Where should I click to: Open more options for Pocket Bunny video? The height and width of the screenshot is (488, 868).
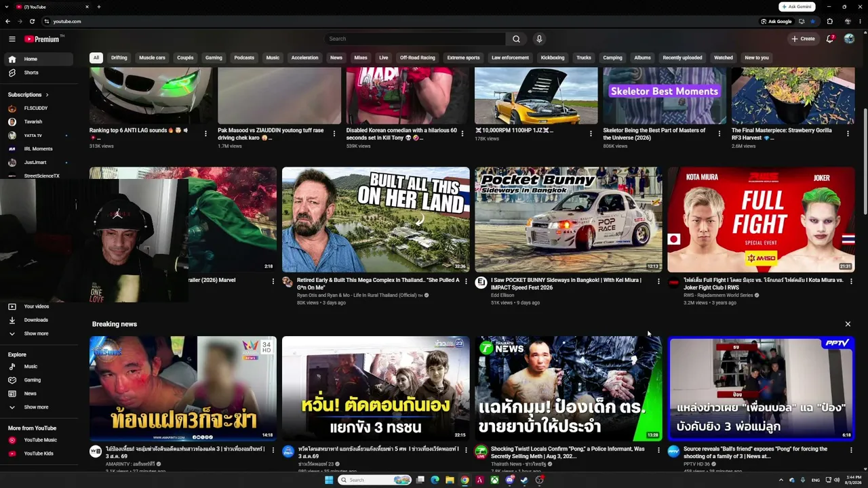tap(658, 281)
